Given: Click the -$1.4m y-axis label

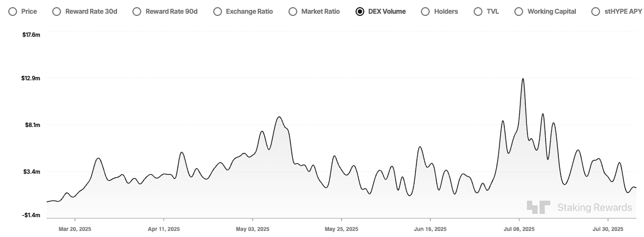Looking at the screenshot, I should (32, 215).
